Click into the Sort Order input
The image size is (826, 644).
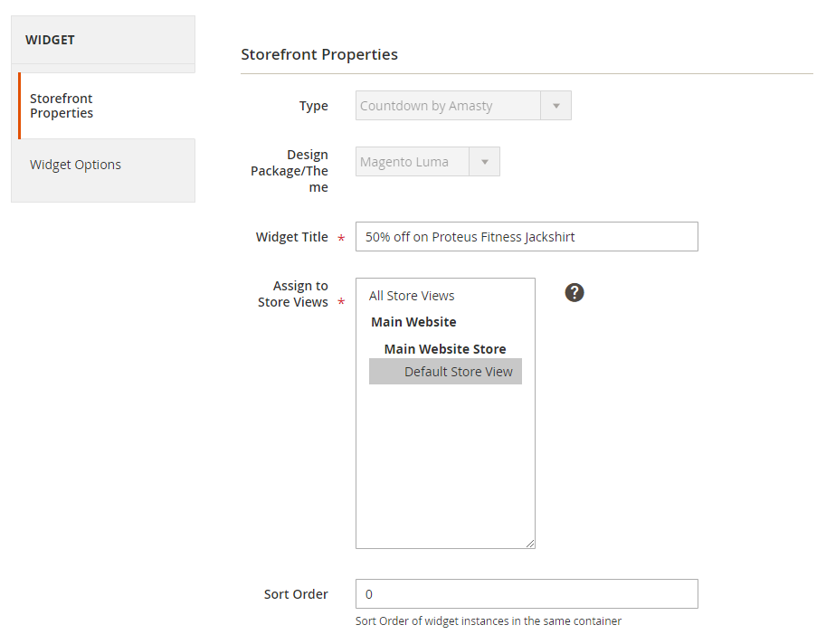coord(527,594)
